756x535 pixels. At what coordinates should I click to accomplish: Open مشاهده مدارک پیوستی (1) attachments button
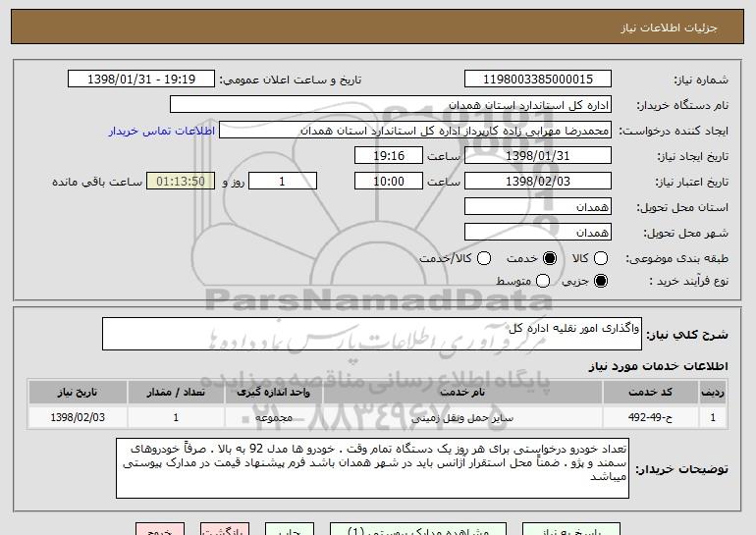[x=418, y=529]
